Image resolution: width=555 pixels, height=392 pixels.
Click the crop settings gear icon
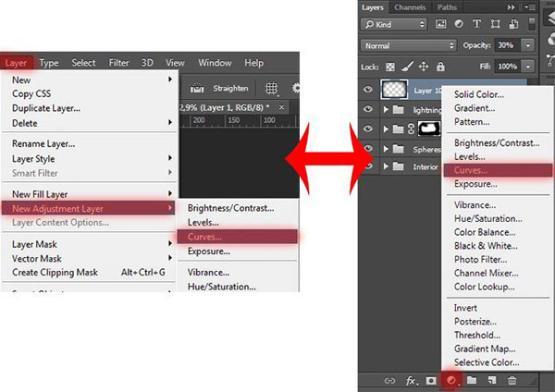295,88
